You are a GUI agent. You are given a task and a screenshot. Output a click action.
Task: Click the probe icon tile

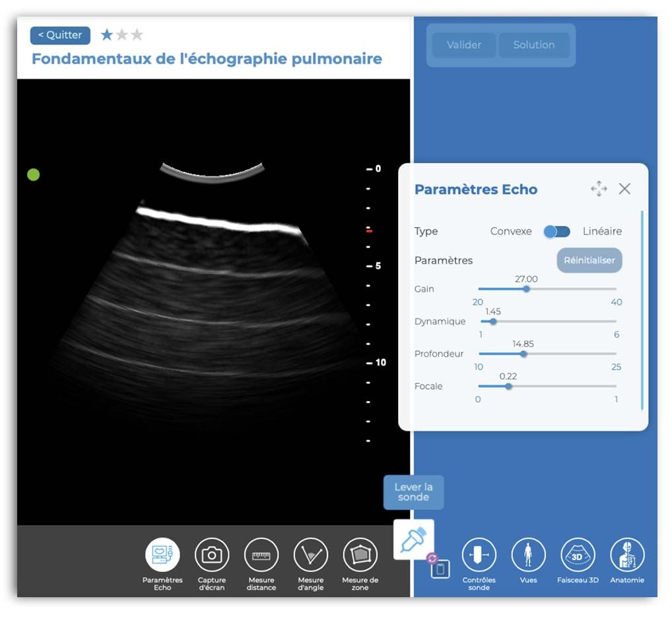click(414, 540)
